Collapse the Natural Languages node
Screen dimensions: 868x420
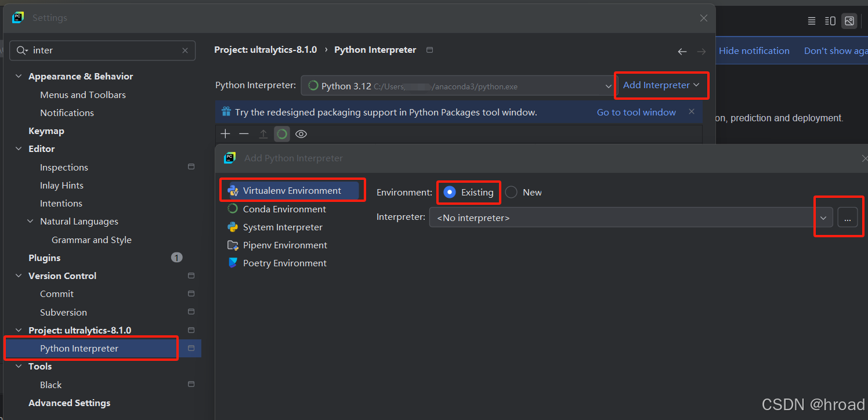click(30, 222)
